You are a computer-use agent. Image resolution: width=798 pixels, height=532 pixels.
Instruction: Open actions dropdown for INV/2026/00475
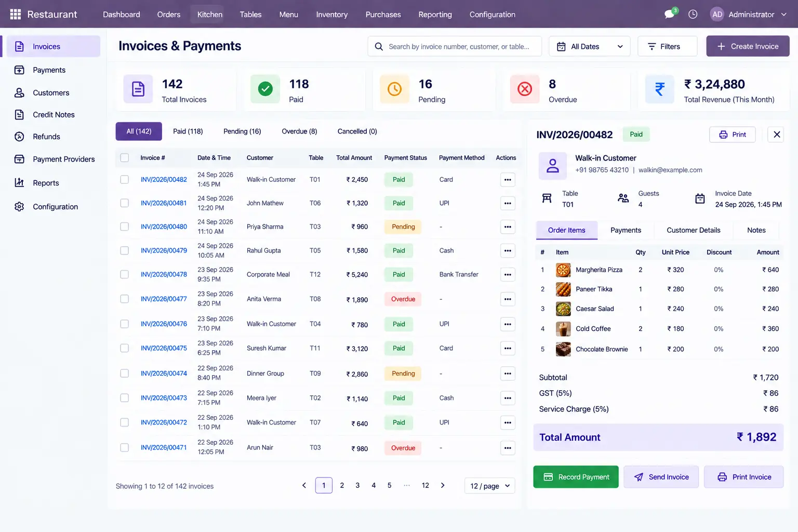(x=508, y=349)
